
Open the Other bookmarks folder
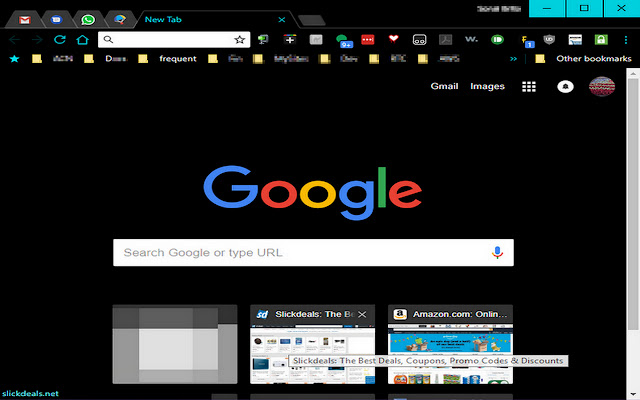583,59
